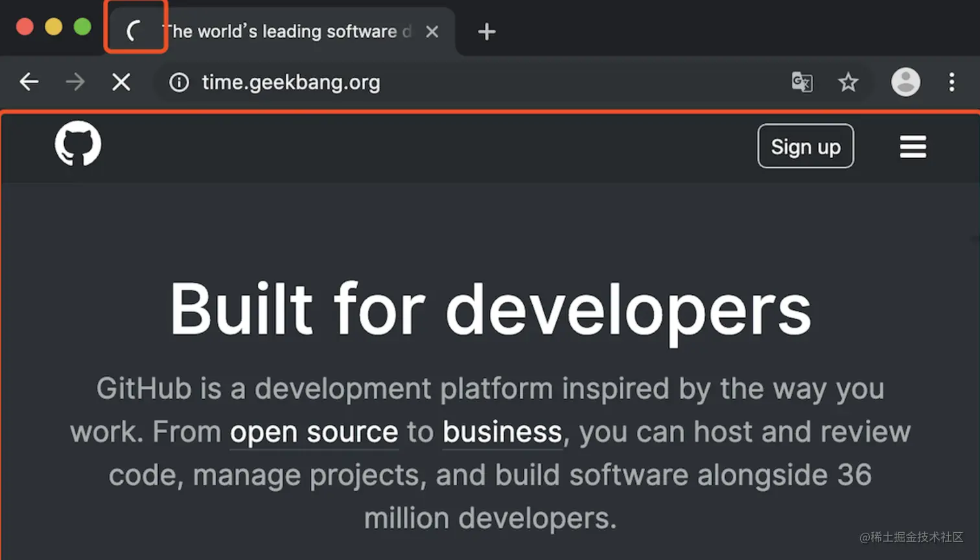The width and height of the screenshot is (980, 560).
Task: Open a new tab
Action: [487, 32]
